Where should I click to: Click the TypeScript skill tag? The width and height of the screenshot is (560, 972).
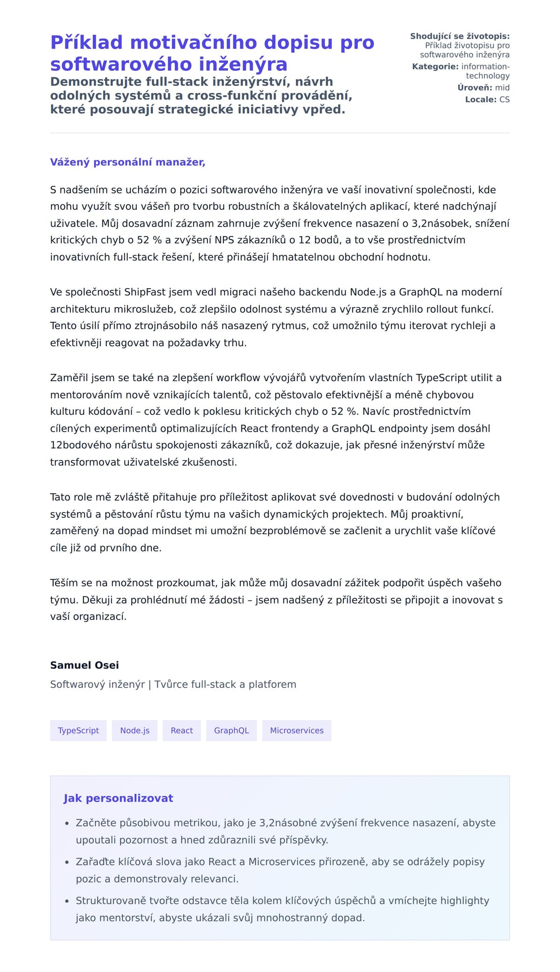tap(78, 731)
